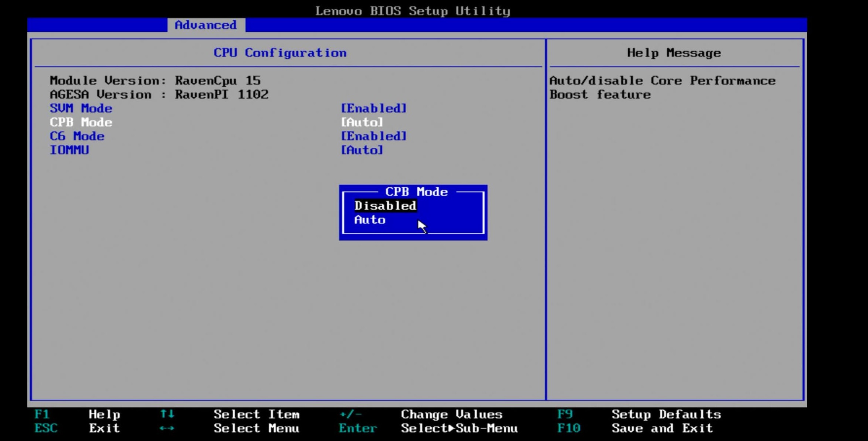The width and height of the screenshot is (868, 441).
Task: Click the up/down arrows Select Item icon
Action: [167, 414]
